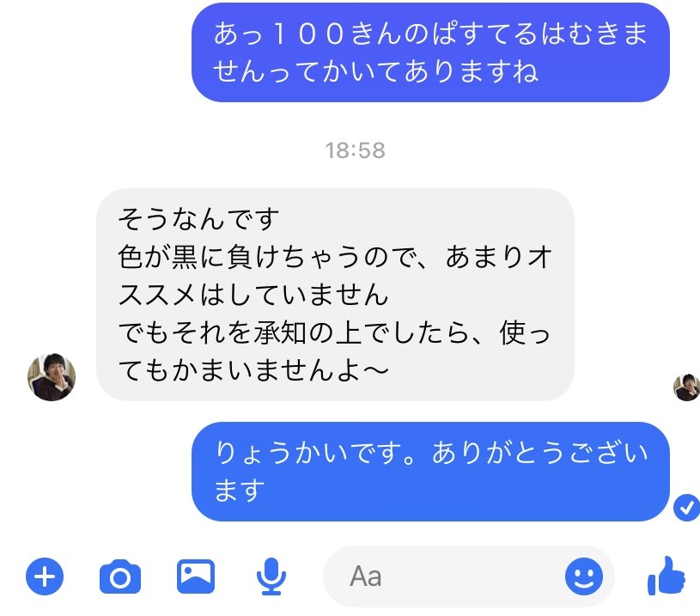Click the text ススメはしていません
Viewport: 700px width, 616px height.
coord(253,295)
